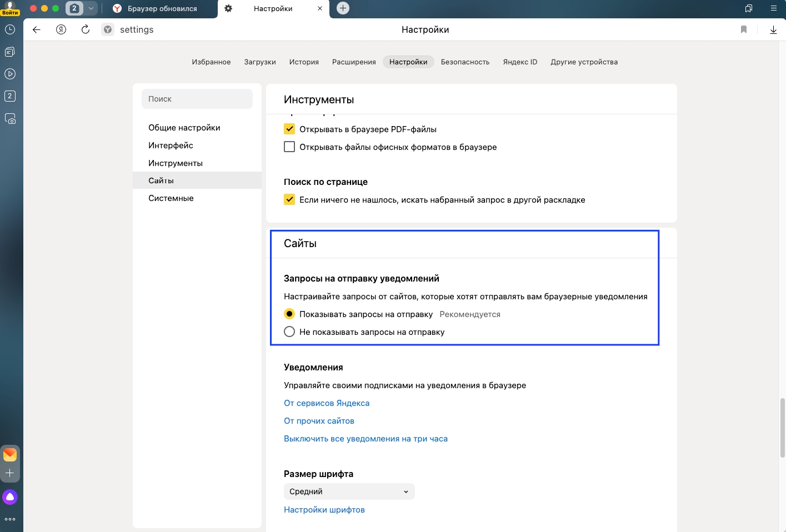
Task: Uncheck 'Открывать в браузере PDF-файлы'
Action: (x=289, y=129)
